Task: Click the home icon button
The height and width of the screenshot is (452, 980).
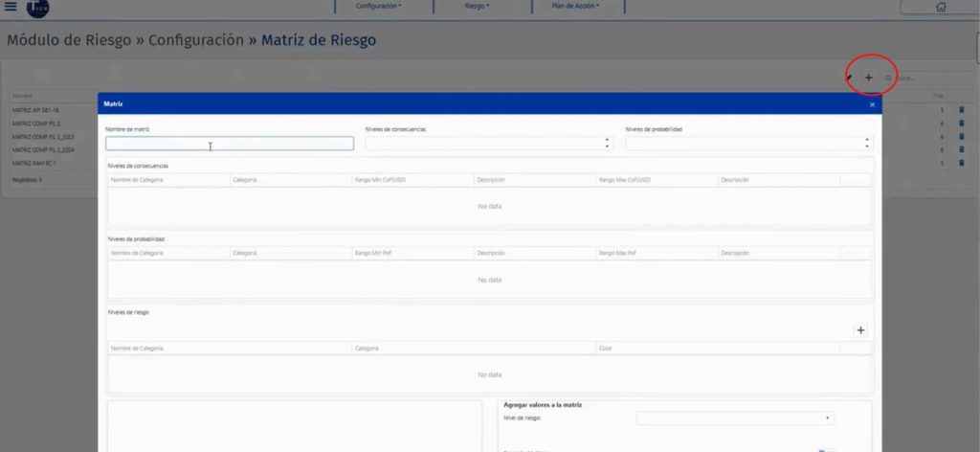Action: (940, 7)
